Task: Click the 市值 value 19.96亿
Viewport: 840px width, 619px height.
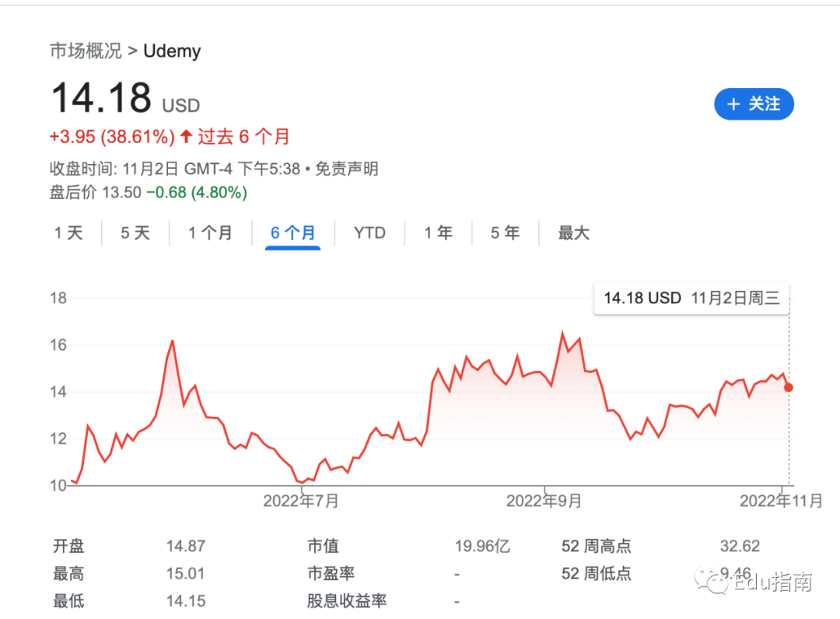Action: pyautogui.click(x=482, y=546)
